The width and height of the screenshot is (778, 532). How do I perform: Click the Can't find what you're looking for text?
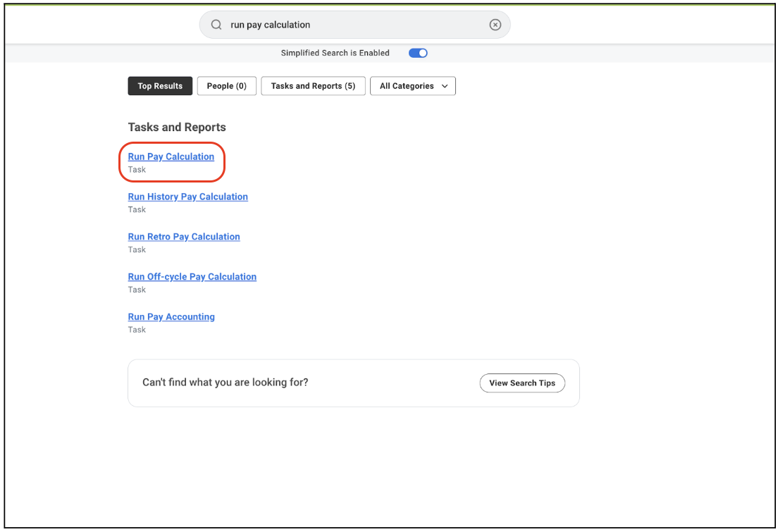click(x=226, y=382)
